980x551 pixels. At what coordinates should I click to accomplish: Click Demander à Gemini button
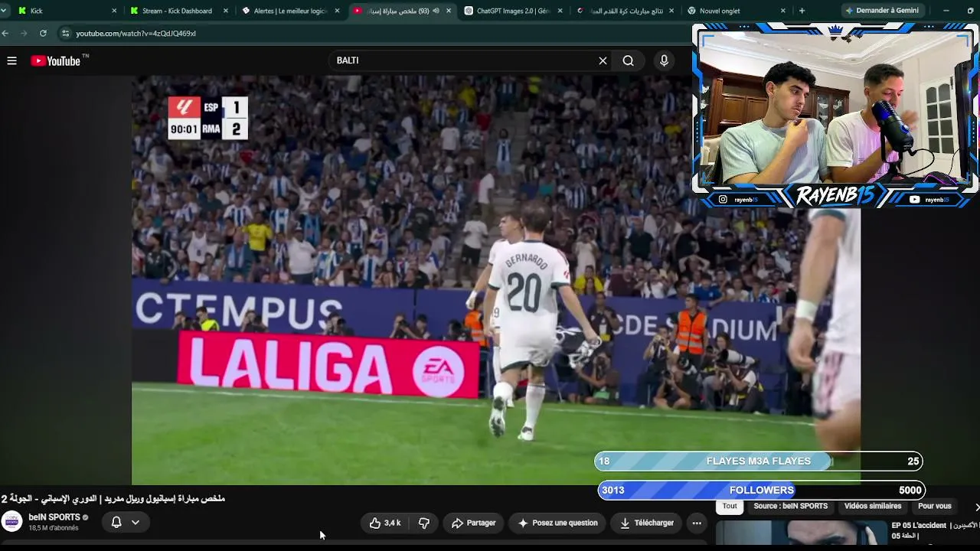click(882, 11)
